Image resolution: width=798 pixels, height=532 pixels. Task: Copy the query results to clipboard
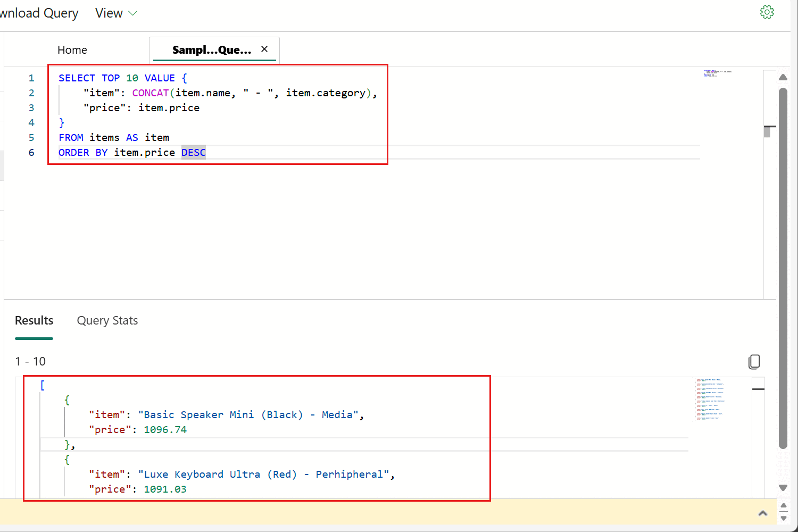coord(754,362)
